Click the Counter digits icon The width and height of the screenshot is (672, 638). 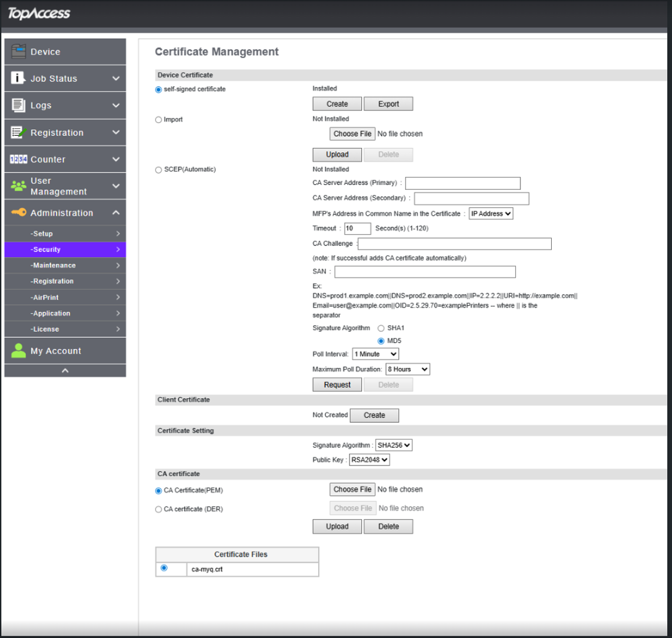[18, 160]
